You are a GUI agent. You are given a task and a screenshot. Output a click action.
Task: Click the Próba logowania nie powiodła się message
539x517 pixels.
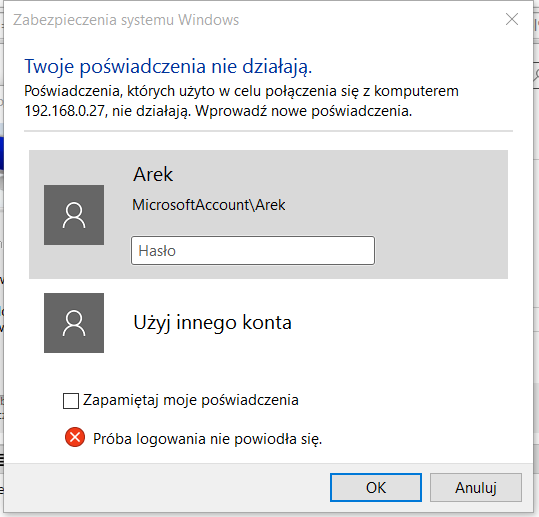[208, 439]
